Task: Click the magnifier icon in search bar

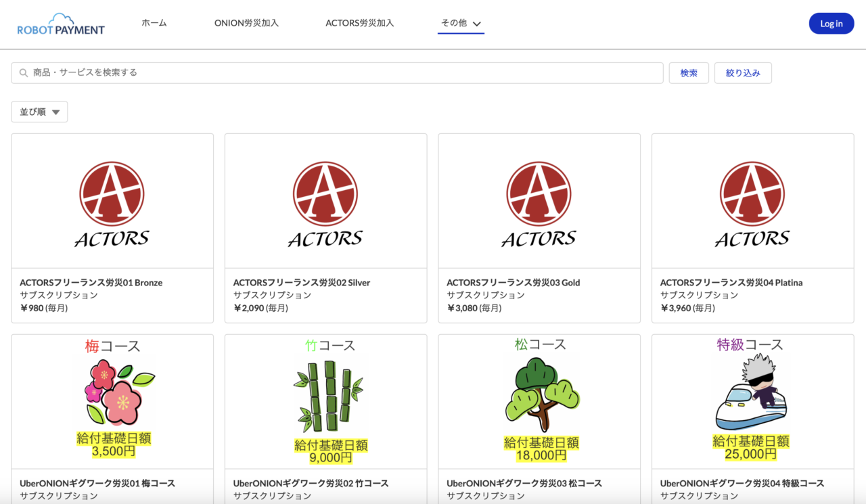Action: [x=24, y=73]
